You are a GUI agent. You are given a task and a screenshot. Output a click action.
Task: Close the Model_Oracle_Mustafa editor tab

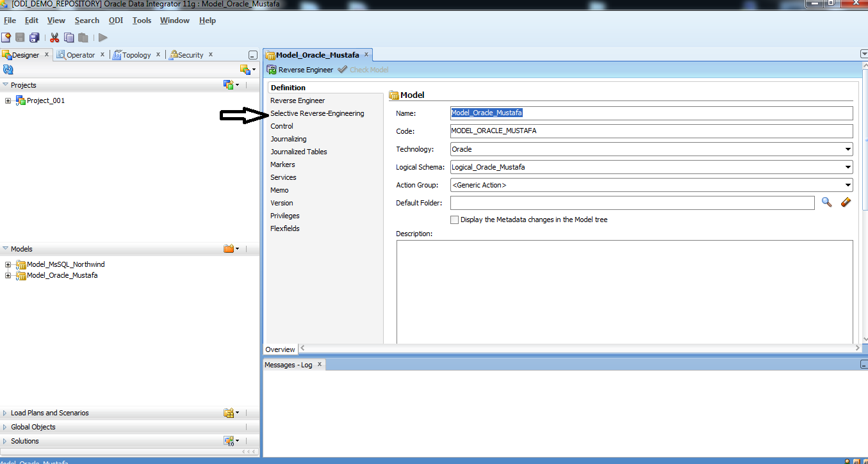click(366, 54)
